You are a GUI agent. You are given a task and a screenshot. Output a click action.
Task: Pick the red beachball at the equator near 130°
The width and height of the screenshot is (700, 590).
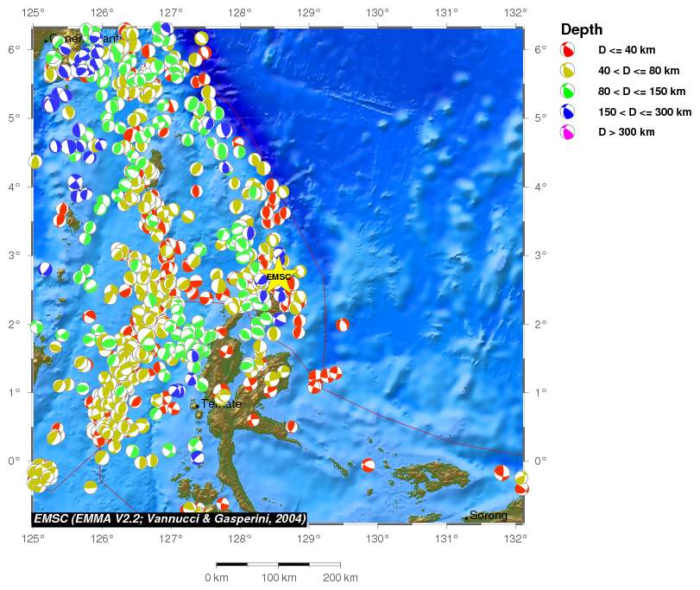click(369, 466)
